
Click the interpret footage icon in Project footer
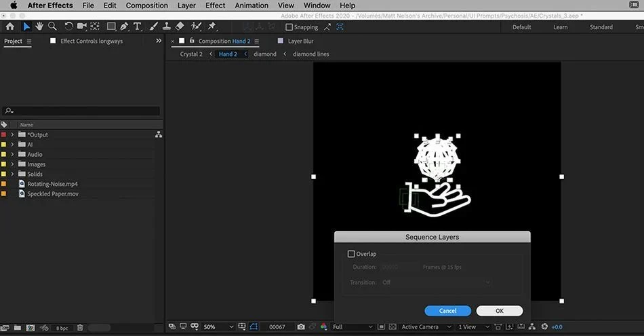[5, 328]
